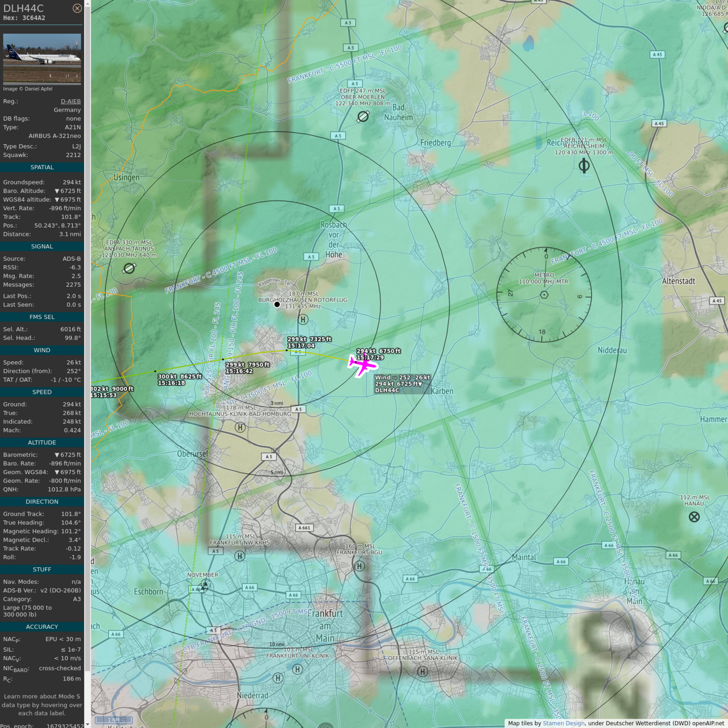The width and height of the screenshot is (728, 728).
Task: Click the Hochtaunus-Klinik Bad Homburg heliport icon
Action: [240, 427]
